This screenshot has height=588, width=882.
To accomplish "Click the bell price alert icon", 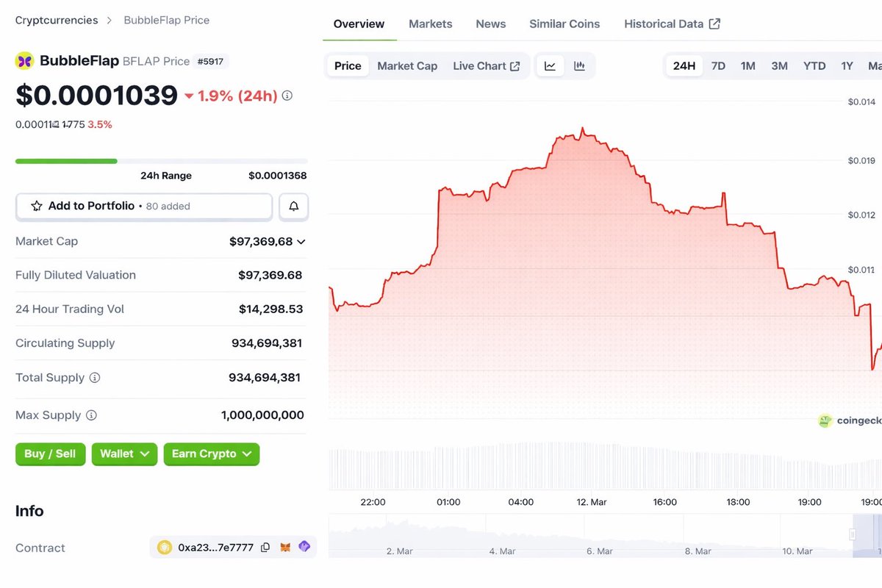I will click(294, 207).
